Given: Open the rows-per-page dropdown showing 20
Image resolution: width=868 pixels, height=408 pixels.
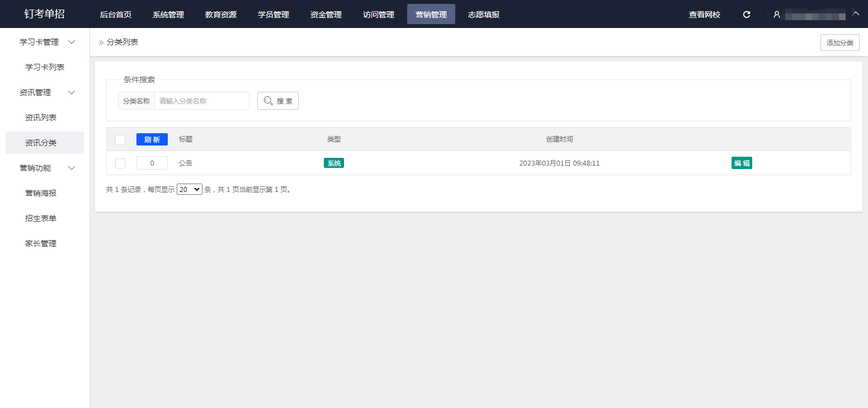Looking at the screenshot, I should (x=190, y=190).
